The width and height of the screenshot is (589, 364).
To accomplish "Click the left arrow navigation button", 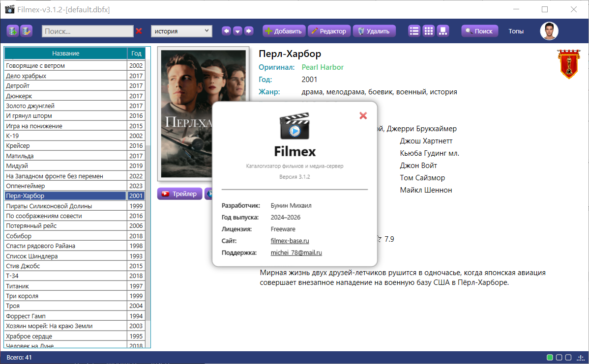I will coord(226,31).
